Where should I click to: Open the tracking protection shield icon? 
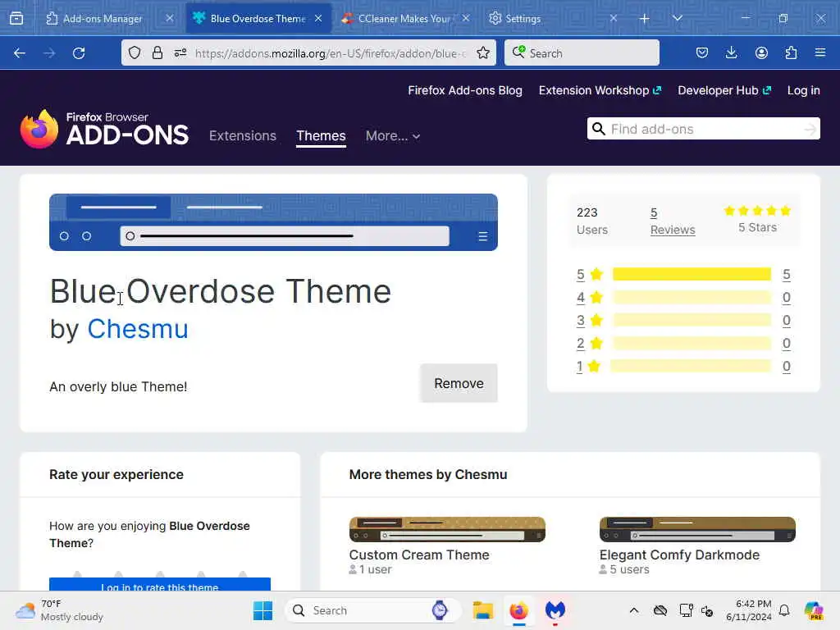click(x=135, y=53)
